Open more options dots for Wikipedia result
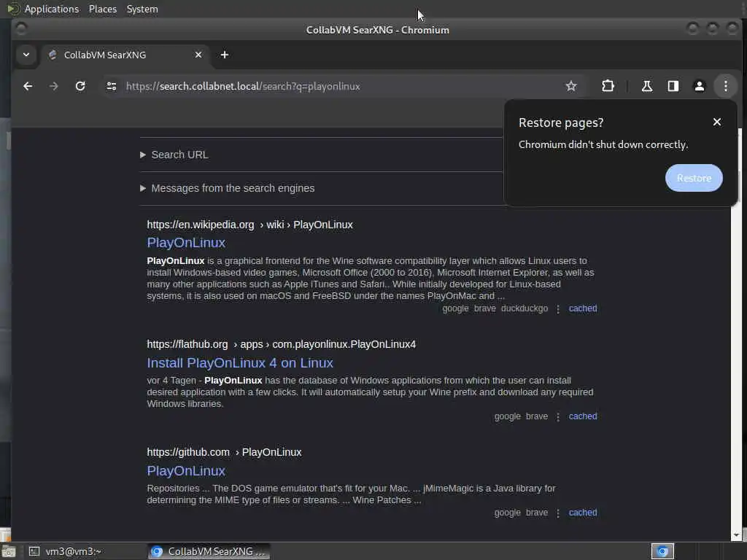This screenshot has height=560, width=747. click(558, 309)
